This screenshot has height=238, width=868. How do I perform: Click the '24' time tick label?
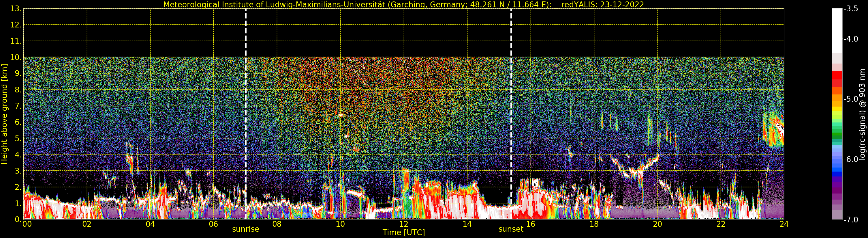pos(784,224)
